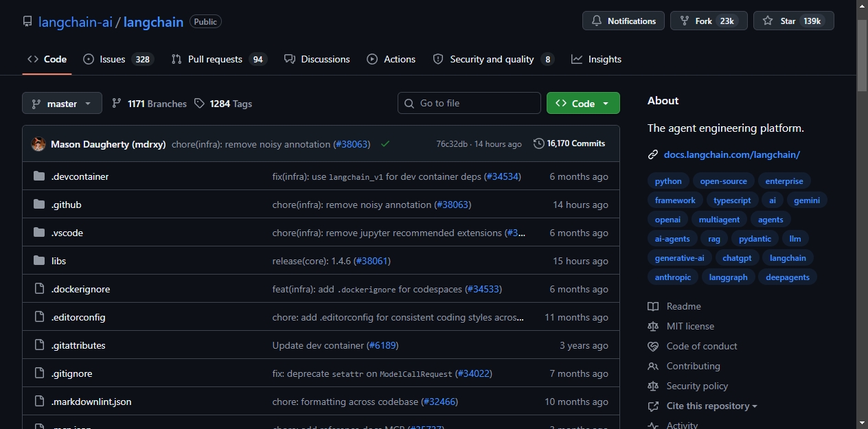
Task: Select the deepagents topic tag
Action: click(788, 277)
